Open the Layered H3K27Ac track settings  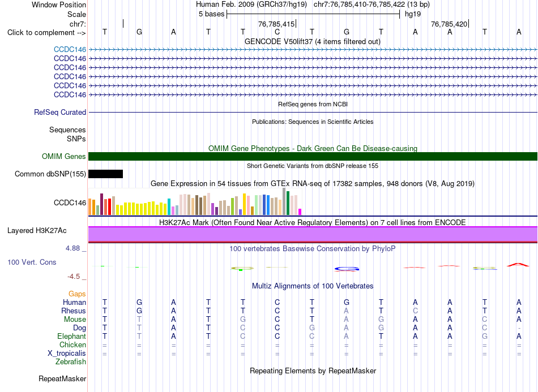(37, 231)
